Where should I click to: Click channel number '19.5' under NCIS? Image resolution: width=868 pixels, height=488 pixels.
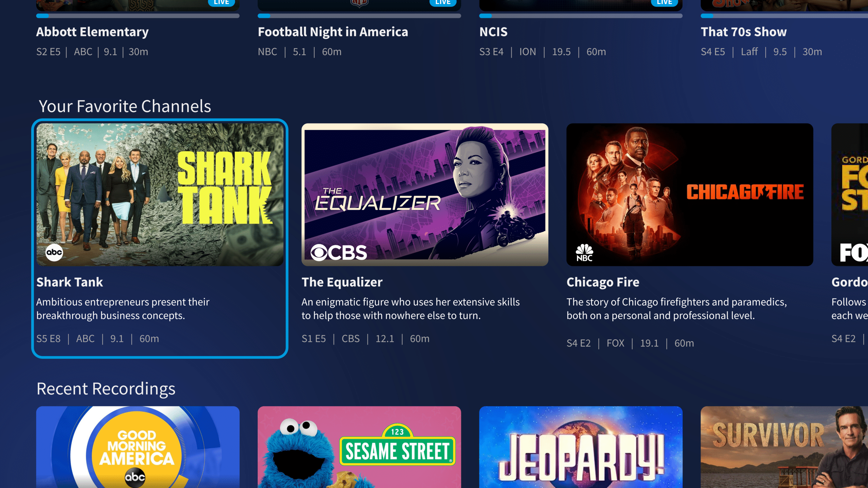click(561, 52)
